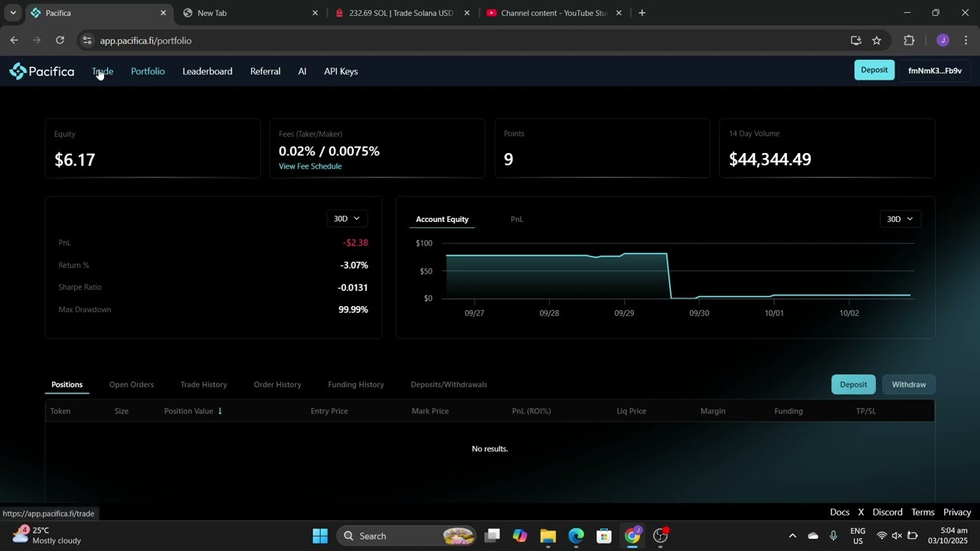Screen dimensions: 980x551
Task: Switch the chart to PnL view
Action: pos(517,219)
